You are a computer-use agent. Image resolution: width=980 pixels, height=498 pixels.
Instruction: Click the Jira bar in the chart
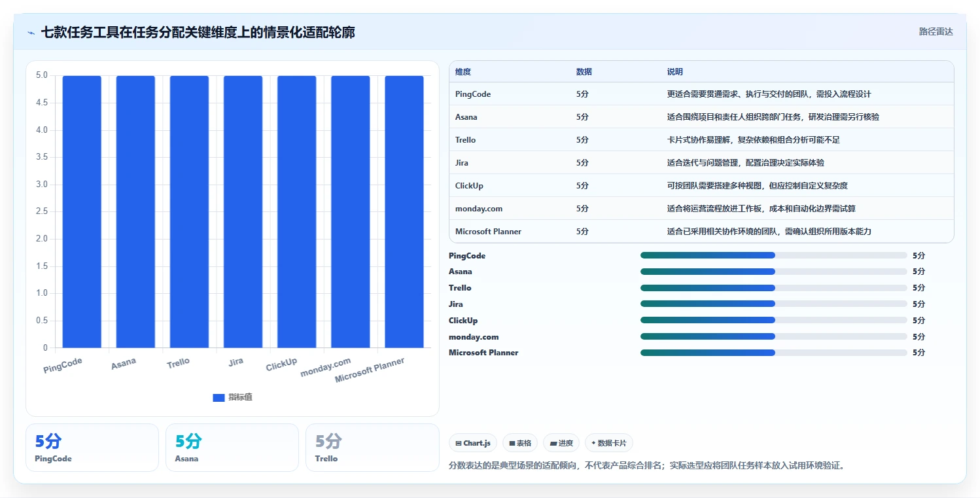tap(243, 211)
